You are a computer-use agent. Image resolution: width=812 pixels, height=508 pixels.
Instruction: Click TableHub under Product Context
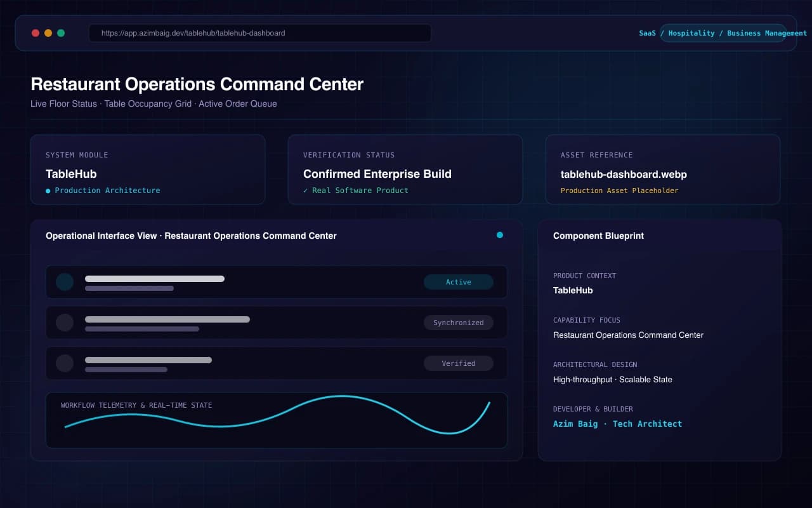click(x=573, y=290)
